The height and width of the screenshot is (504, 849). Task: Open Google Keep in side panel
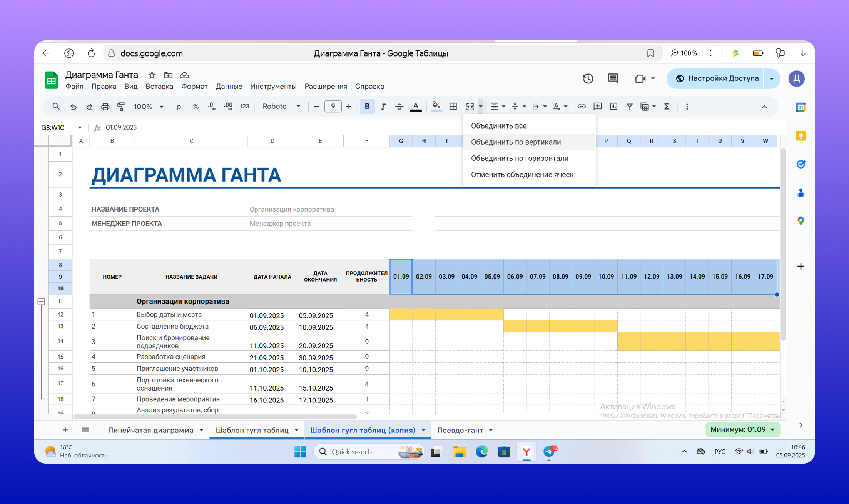[801, 136]
